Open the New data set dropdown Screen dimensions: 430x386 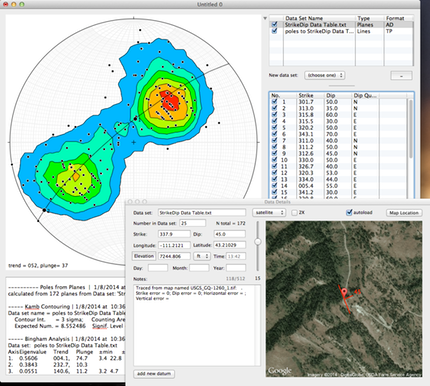324,75
